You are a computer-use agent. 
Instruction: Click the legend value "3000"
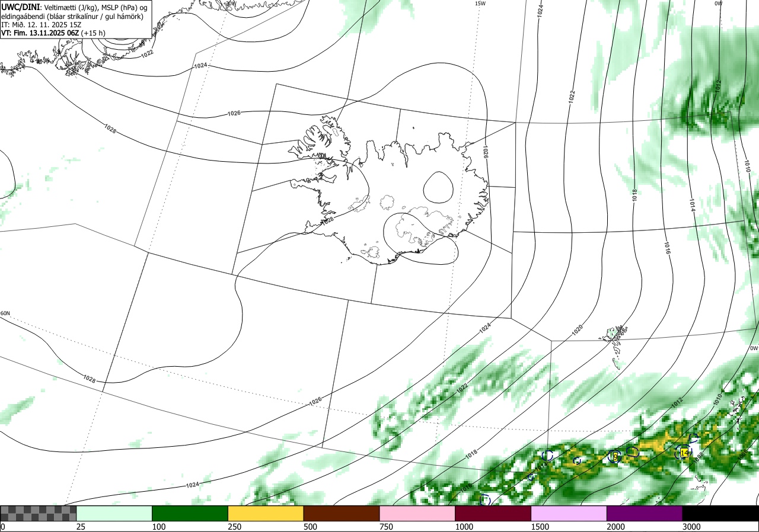point(692,527)
